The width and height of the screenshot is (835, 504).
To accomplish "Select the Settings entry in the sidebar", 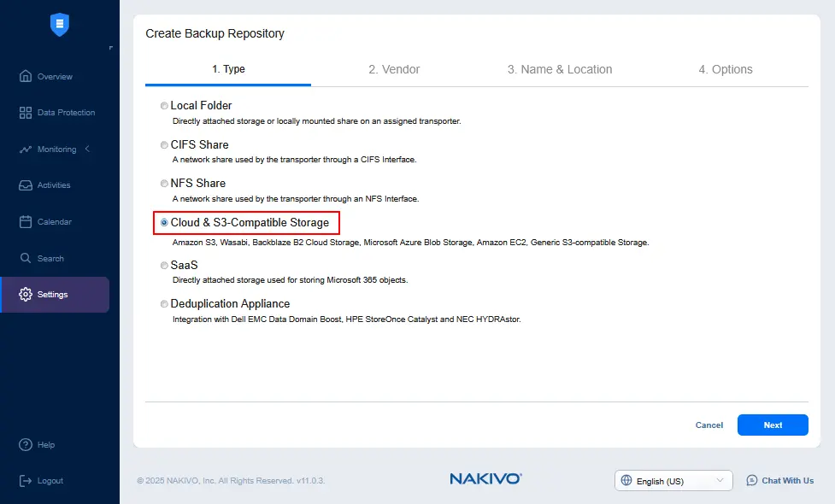I will [x=51, y=294].
